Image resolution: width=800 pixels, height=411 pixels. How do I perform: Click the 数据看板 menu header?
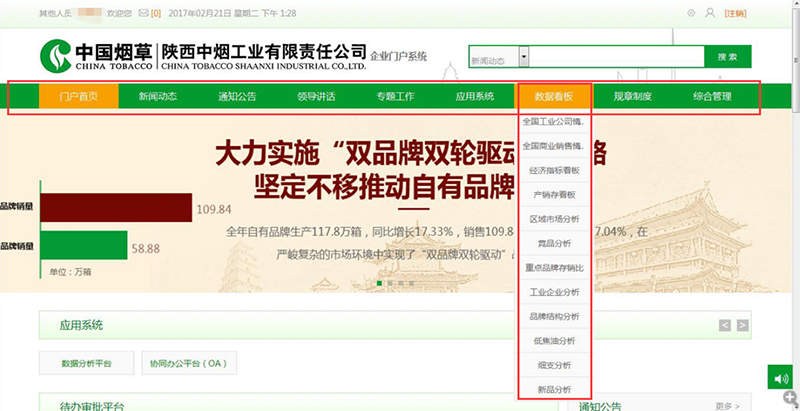pos(554,96)
